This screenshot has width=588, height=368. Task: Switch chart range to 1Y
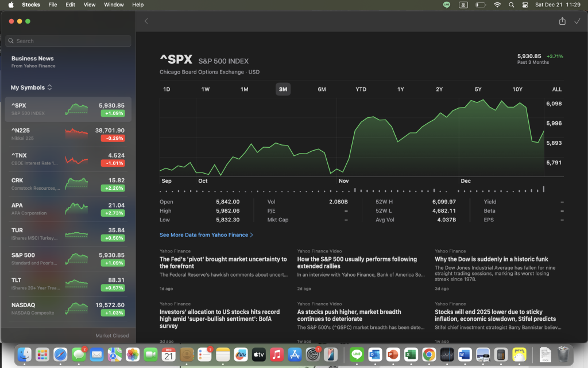400,89
